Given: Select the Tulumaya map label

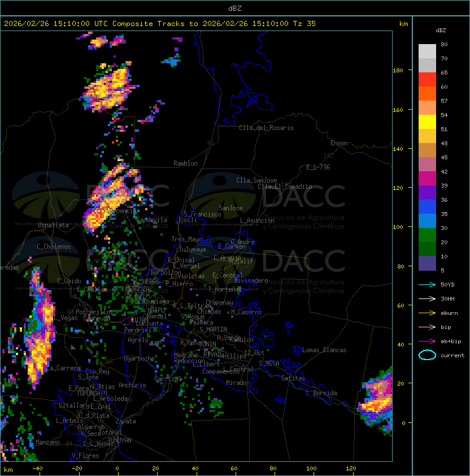Looking at the screenshot, I should (193, 249).
